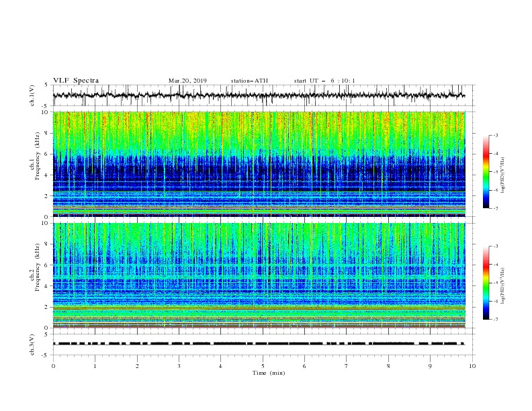Click the ch.1 voltage waveform trace
The height and width of the screenshot is (411, 532).
[259, 95]
